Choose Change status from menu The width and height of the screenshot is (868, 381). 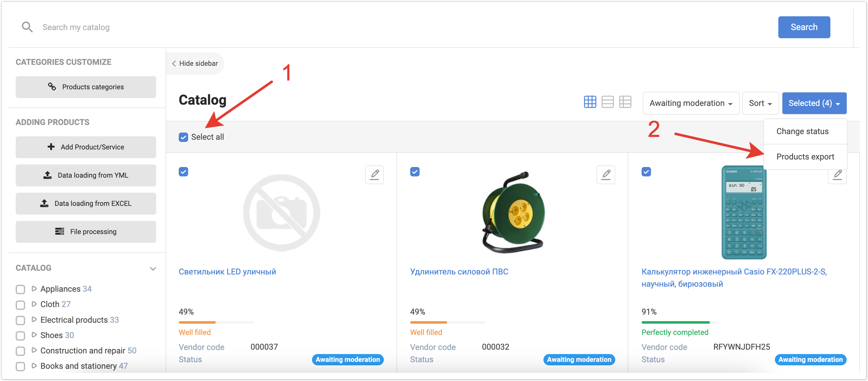tap(802, 131)
